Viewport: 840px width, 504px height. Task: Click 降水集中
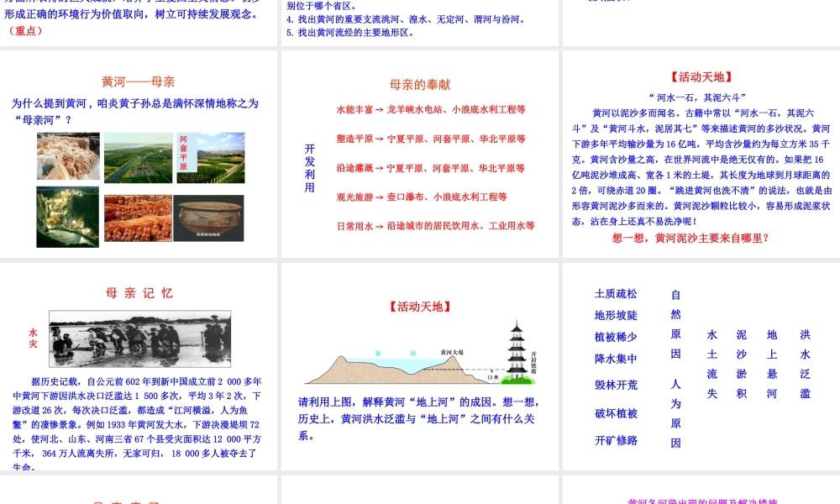coord(616,359)
